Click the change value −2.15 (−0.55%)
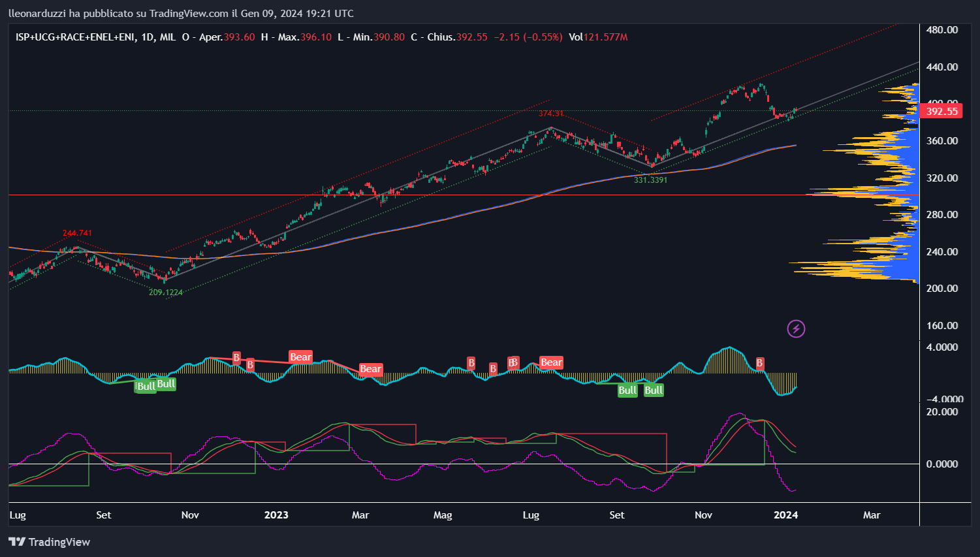The width and height of the screenshot is (980, 557). point(528,37)
